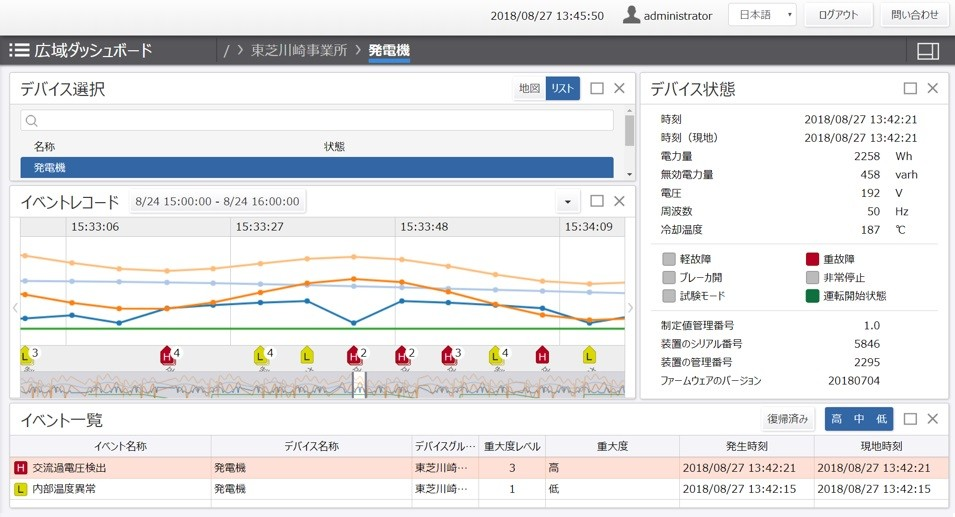The width and height of the screenshot is (955, 517).
Task: Open the hamburger menu beside 広域ダッシュボード
Action: click(18, 50)
